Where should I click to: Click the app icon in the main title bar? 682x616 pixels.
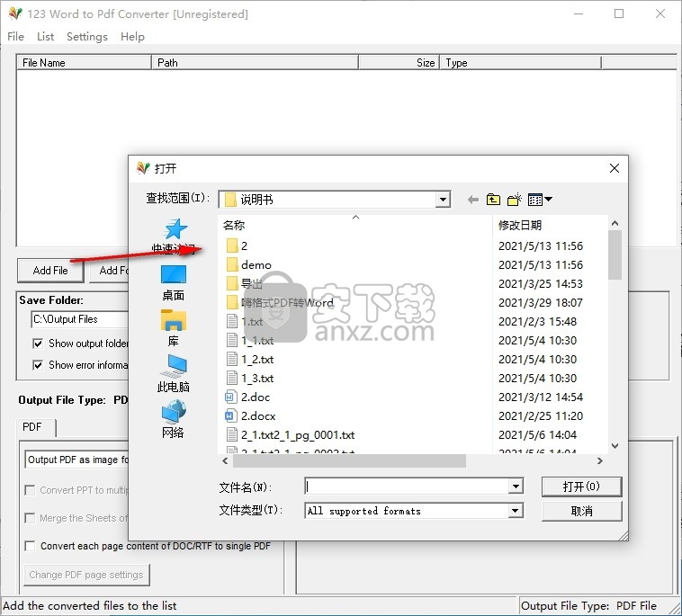pos(15,13)
